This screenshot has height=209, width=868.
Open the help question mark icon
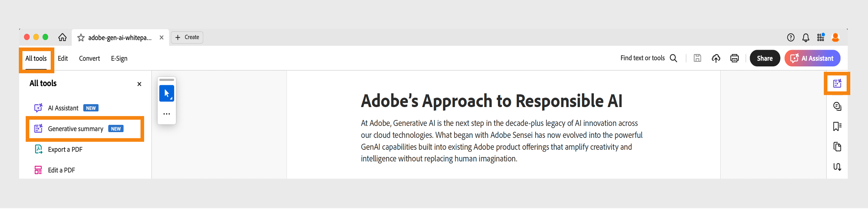click(791, 37)
